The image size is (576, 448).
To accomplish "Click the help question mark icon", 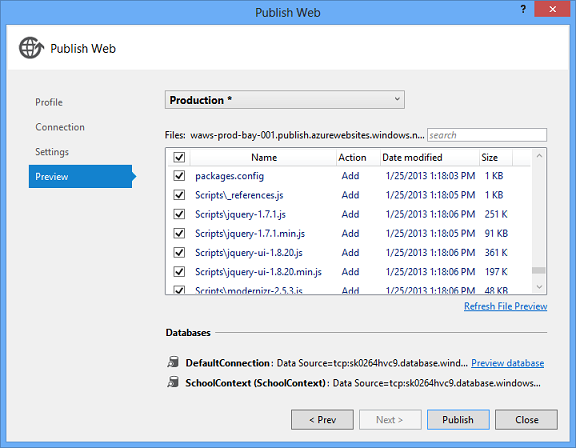I will (x=523, y=9).
